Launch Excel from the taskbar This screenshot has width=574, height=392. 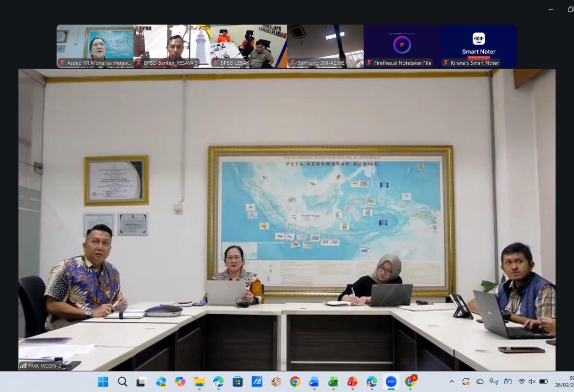[333, 382]
